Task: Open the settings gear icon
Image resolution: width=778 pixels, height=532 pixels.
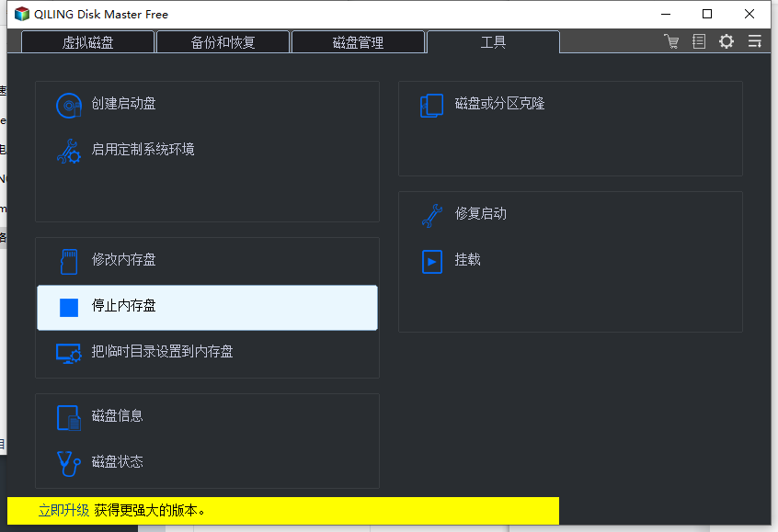Action: (x=727, y=41)
